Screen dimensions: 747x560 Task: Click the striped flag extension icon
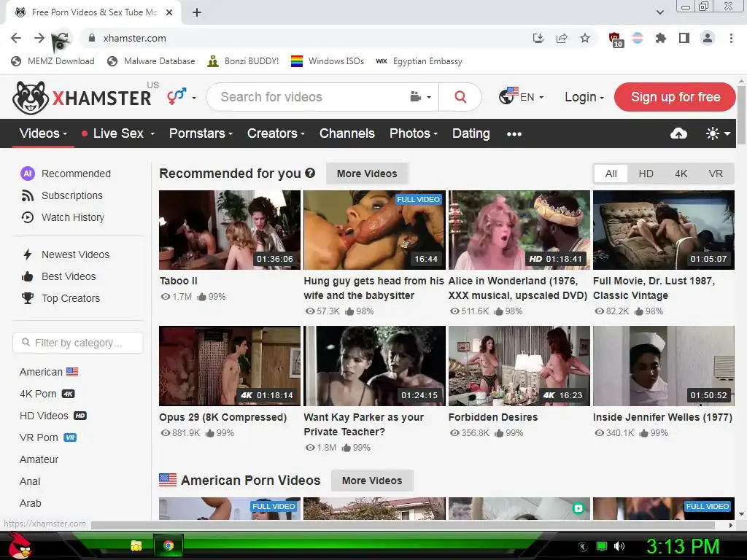tap(638, 38)
